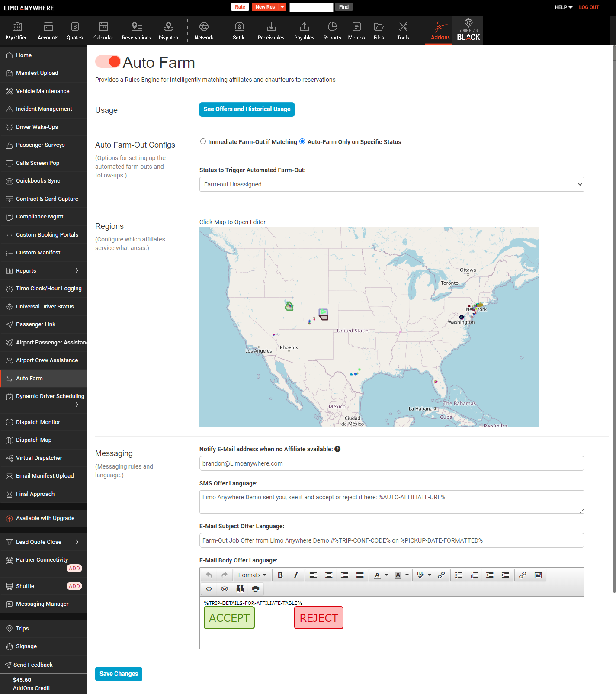The image size is (616, 697).
Task: Open the My Office section icon
Action: pos(17,27)
